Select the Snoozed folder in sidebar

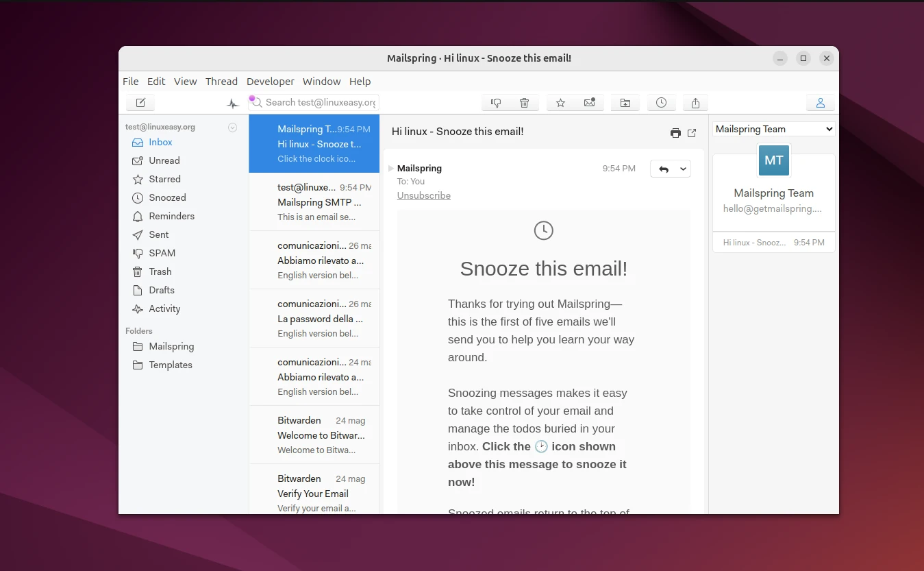coord(166,197)
